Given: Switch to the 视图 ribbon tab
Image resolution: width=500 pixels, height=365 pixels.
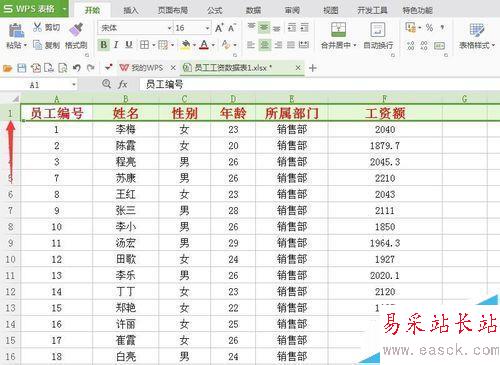Looking at the screenshot, I should (331, 10).
